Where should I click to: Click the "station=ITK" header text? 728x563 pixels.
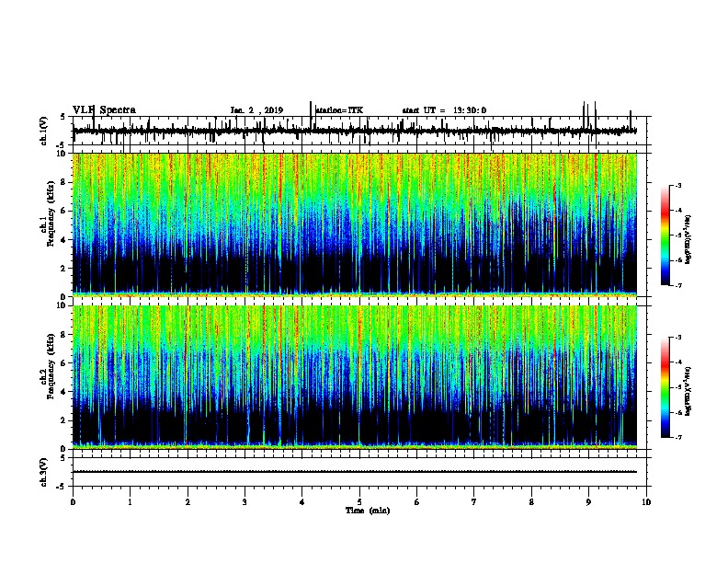[x=339, y=110]
